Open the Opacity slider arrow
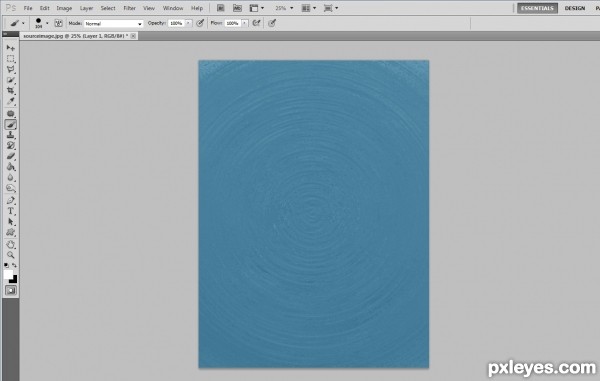Screen dimensions: 600x381 [188, 23]
